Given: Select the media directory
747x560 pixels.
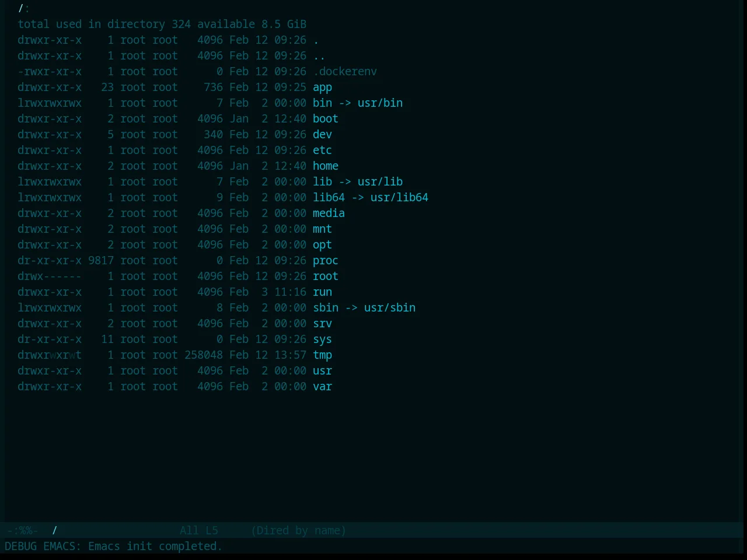Looking at the screenshot, I should click(x=329, y=213).
